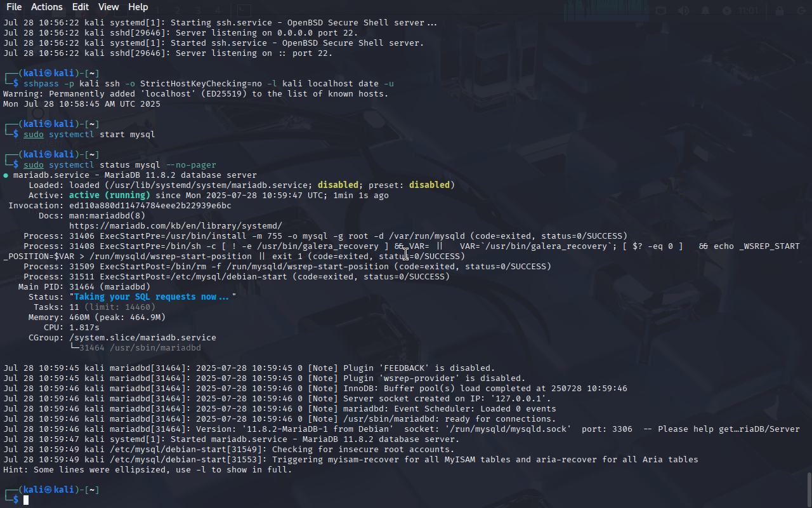Image resolution: width=812 pixels, height=508 pixels.
Task: Click the terminal's vertical scrollbar thumb
Action: pyautogui.click(x=809, y=489)
